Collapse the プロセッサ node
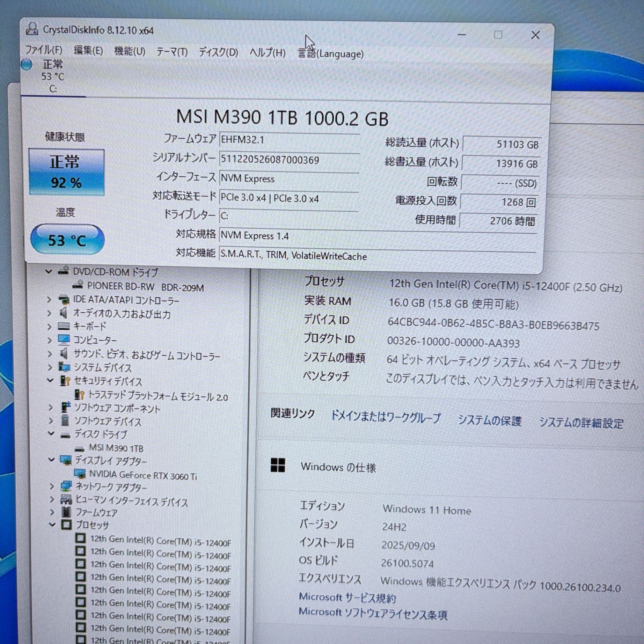 point(52,524)
